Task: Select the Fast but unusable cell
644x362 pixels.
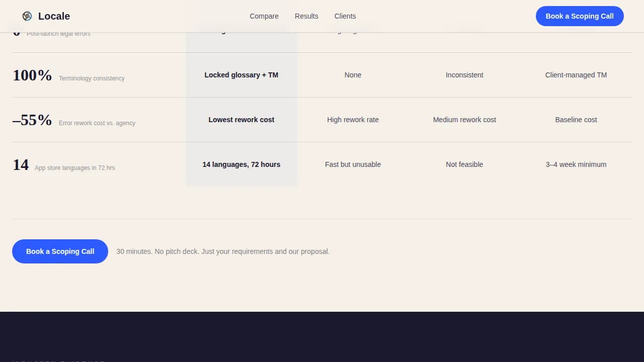Action: (353, 164)
